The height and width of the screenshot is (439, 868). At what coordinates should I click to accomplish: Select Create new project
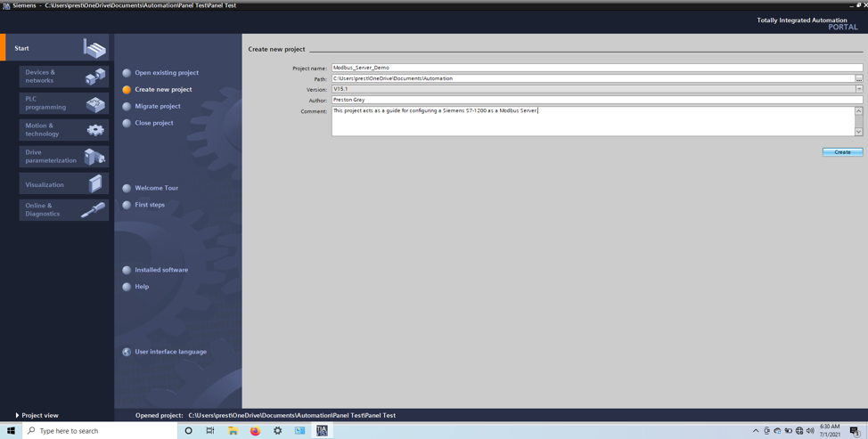coord(163,89)
